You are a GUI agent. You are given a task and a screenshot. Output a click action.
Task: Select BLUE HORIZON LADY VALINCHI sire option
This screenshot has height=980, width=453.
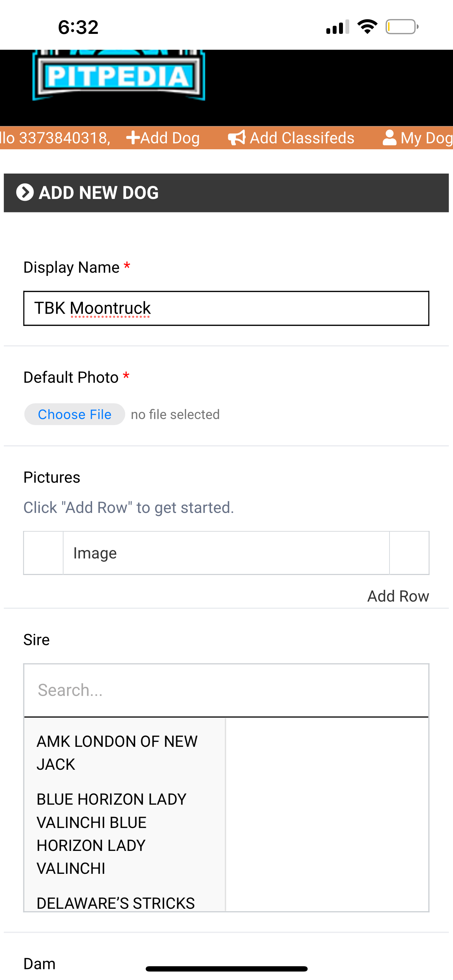click(x=111, y=834)
